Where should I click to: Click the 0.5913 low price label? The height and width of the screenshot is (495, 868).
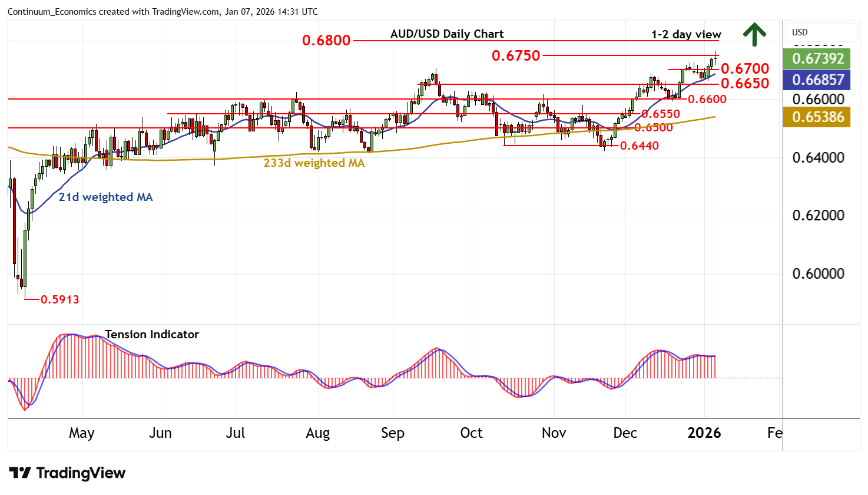click(60, 299)
